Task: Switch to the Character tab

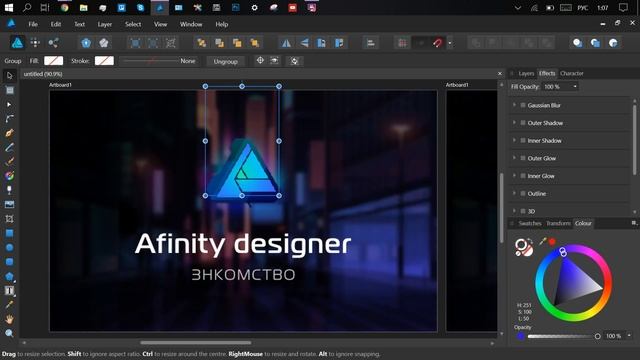Action: pos(571,73)
